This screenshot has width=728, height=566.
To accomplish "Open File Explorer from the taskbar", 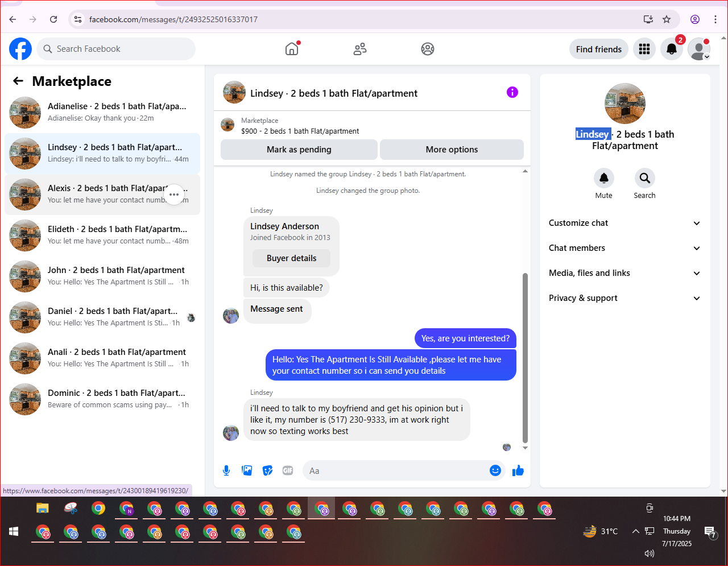I will [x=43, y=508].
